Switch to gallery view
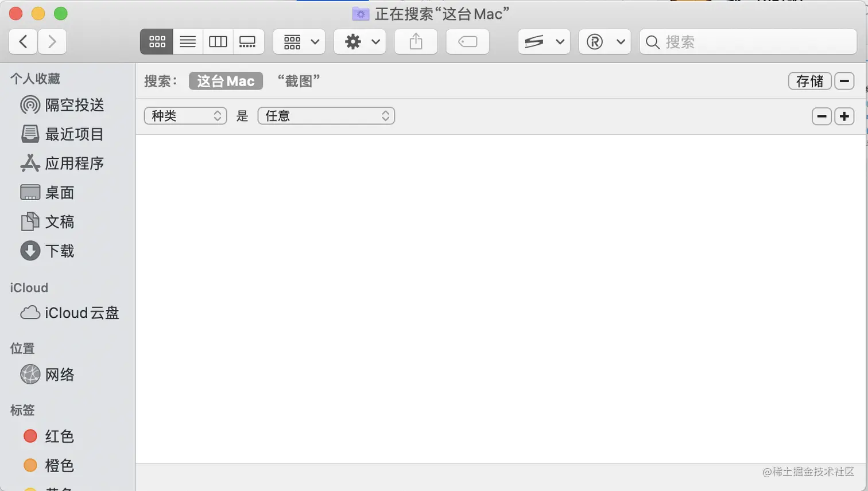868x491 pixels. 248,42
